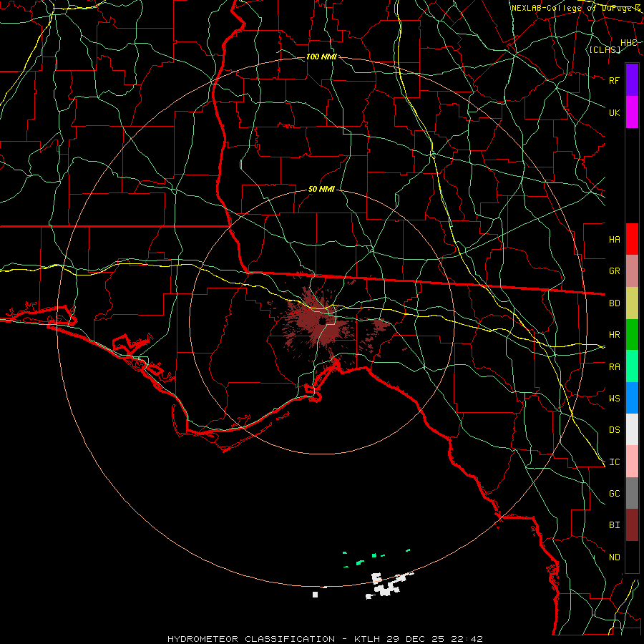The image size is (644, 644).
Task: Click the BD yellow legend swatch
Action: tap(632, 303)
